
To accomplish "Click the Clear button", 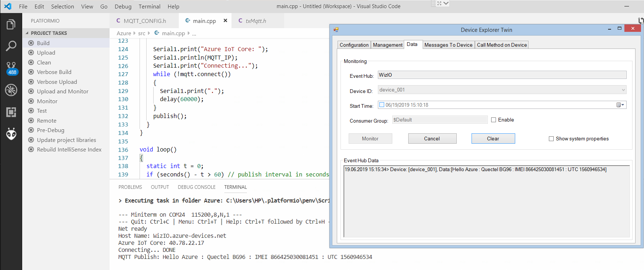I will pos(493,139).
